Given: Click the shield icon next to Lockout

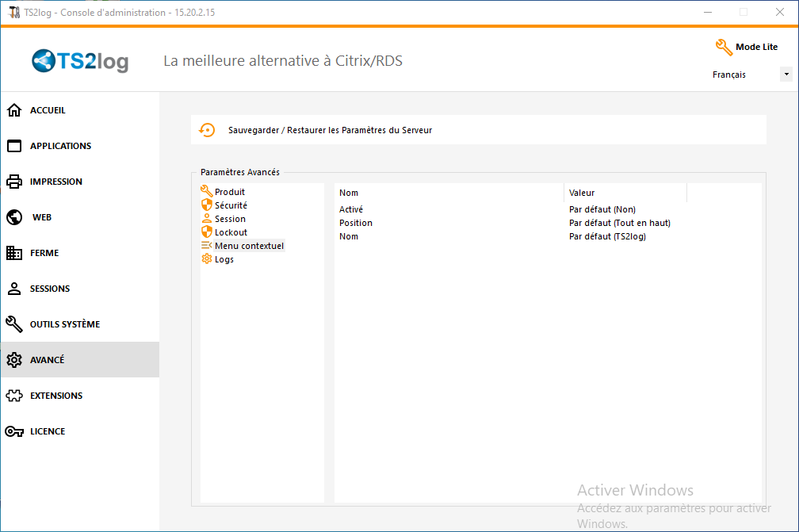Looking at the screenshot, I should [x=206, y=232].
